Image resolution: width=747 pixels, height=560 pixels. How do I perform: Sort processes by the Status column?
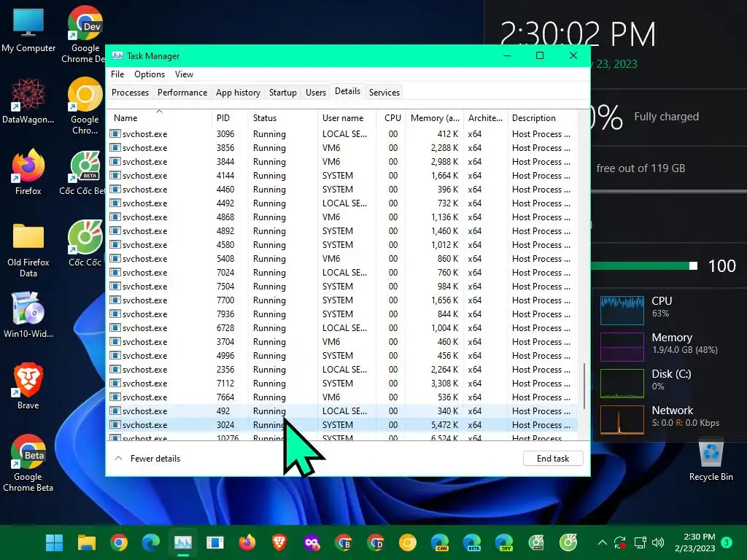(x=282, y=117)
